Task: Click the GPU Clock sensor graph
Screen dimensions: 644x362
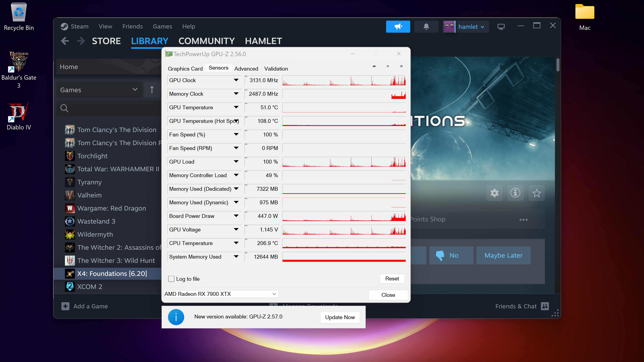Action: click(344, 80)
